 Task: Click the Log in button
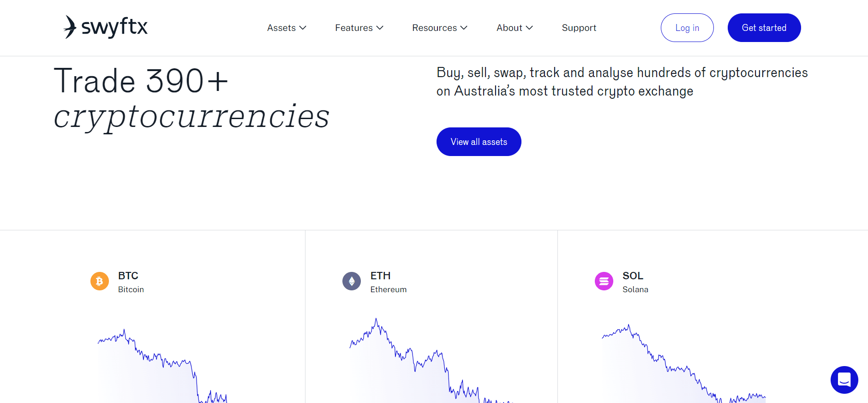[687, 28]
